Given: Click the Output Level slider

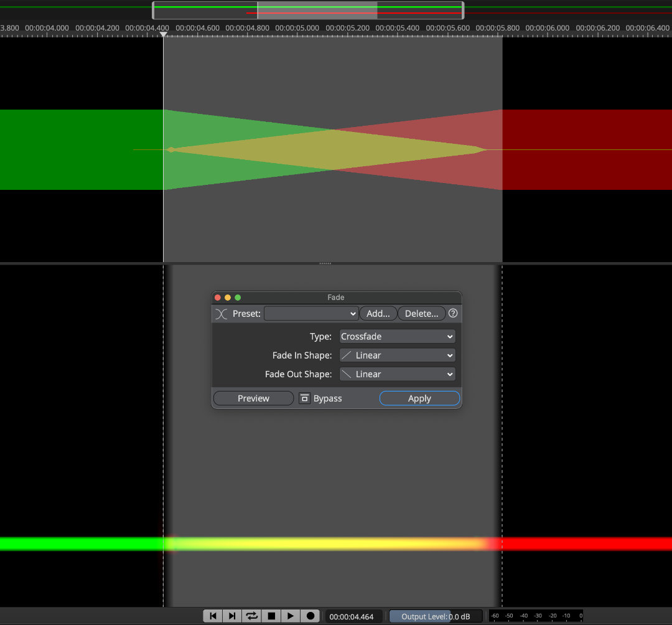Looking at the screenshot, I should click(436, 616).
